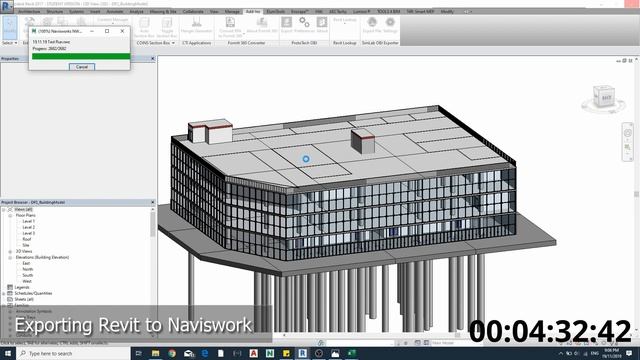This screenshot has width=640, height=360.
Task: Open the Revit application menu button
Action: point(7,7)
